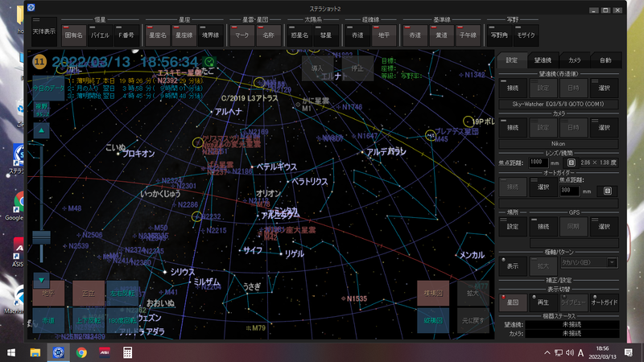Click the autoguider 焦点距離 300 mm field
644x362 pixels.
[x=570, y=191]
